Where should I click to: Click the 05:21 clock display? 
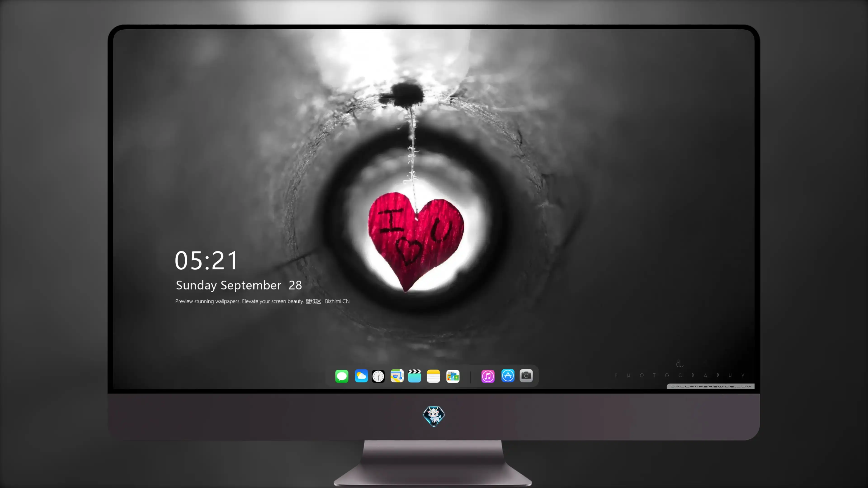206,260
